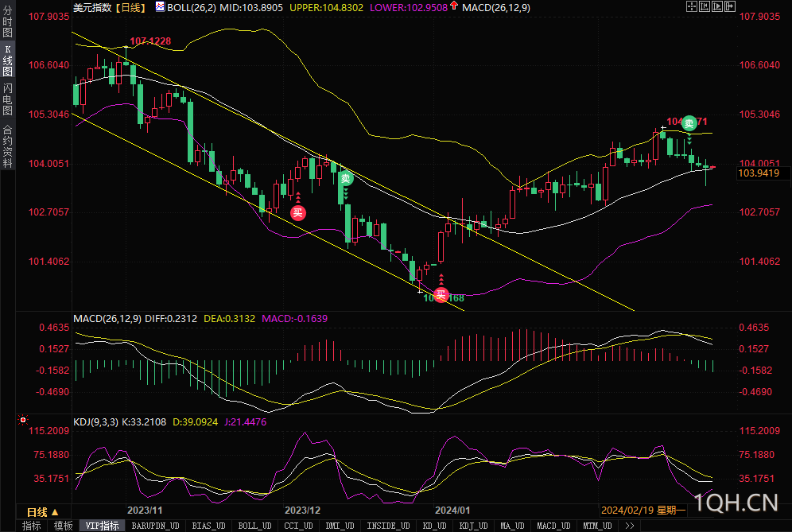Image resolution: width=792 pixels, height=532 pixels.
Task: Click the KDJ(9,3,3) panel label
Action: pyautogui.click(x=95, y=421)
